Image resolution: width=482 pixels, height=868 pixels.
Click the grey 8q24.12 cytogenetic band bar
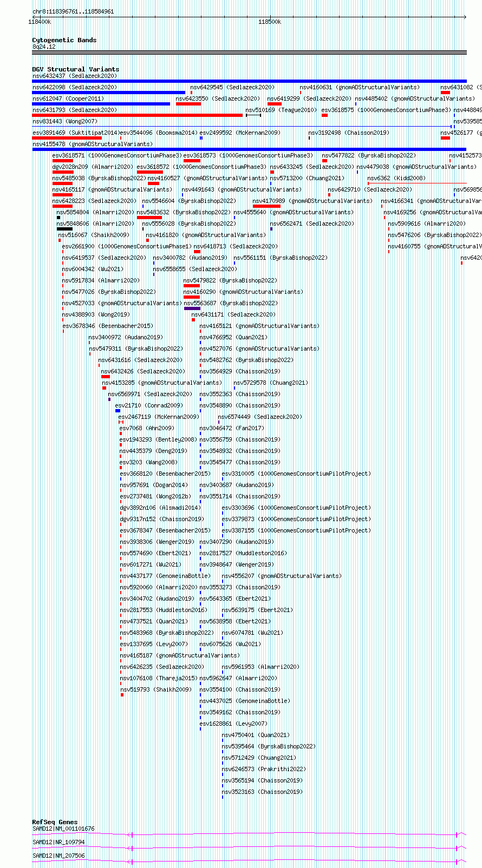coord(249,52)
